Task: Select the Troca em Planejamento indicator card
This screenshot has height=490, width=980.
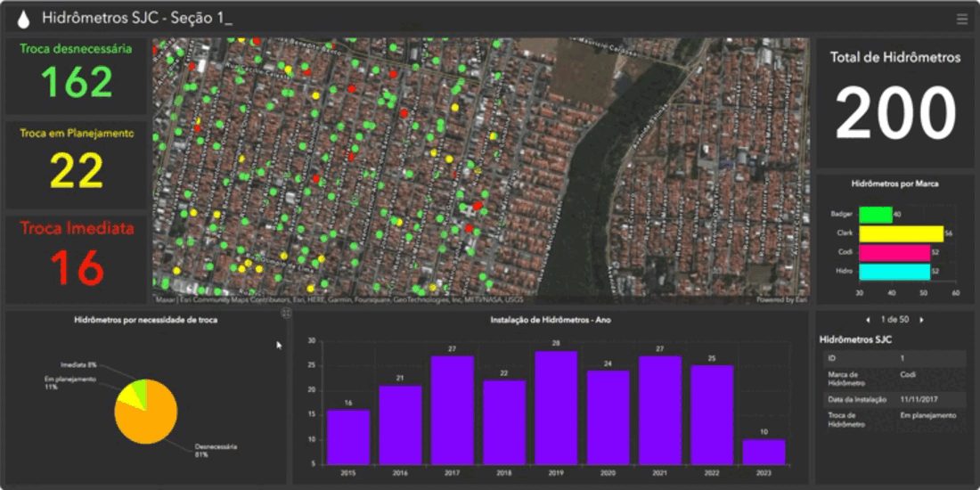Action: (77, 167)
